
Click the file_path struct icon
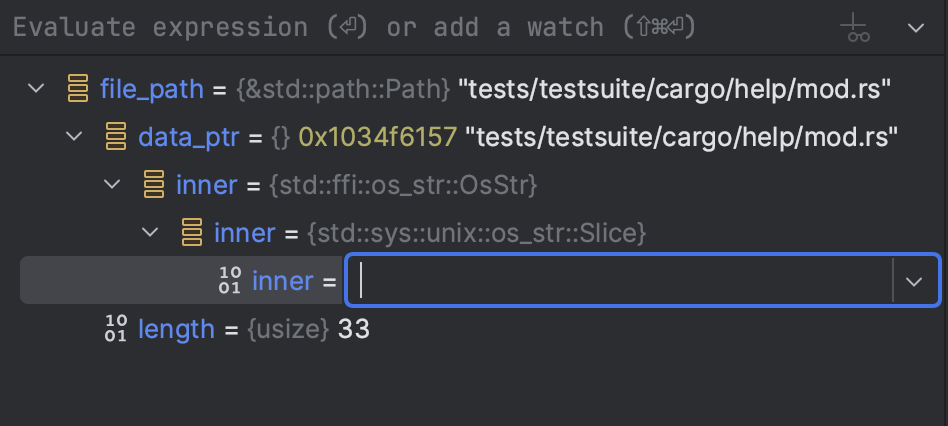pos(77,88)
